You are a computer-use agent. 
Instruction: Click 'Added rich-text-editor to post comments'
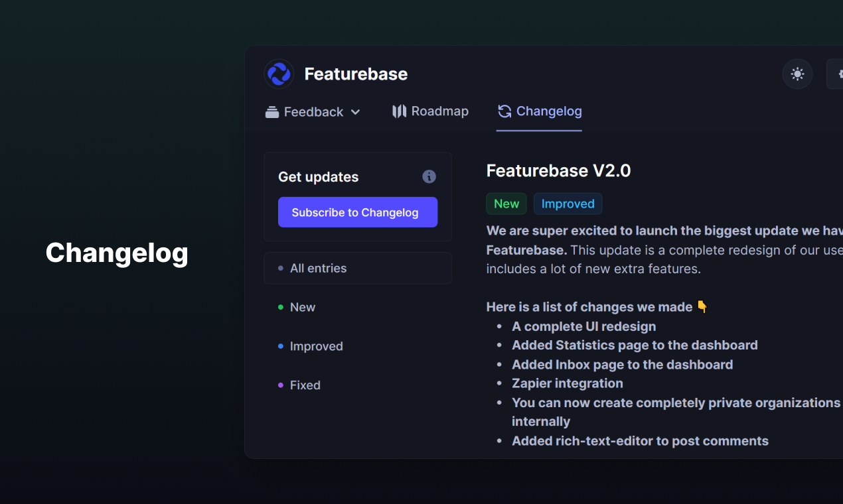click(x=640, y=441)
